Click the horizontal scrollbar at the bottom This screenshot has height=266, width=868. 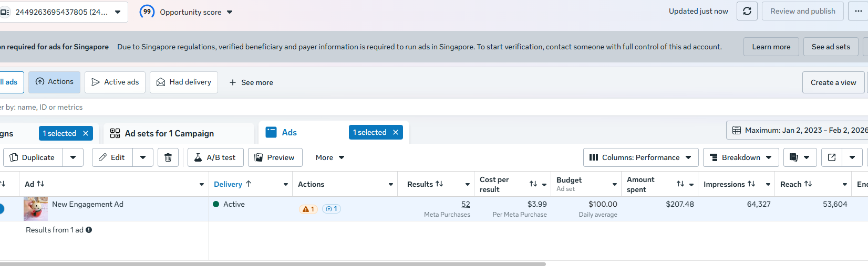tap(273, 264)
